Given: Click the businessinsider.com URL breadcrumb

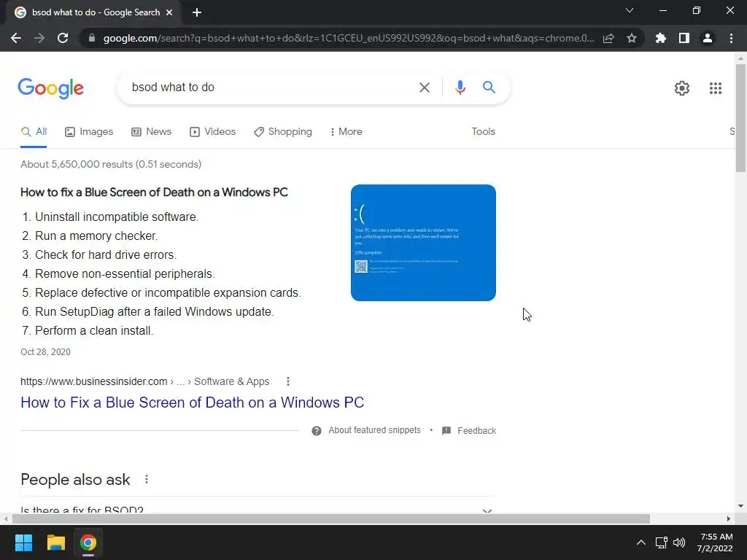Looking at the screenshot, I should [145, 381].
